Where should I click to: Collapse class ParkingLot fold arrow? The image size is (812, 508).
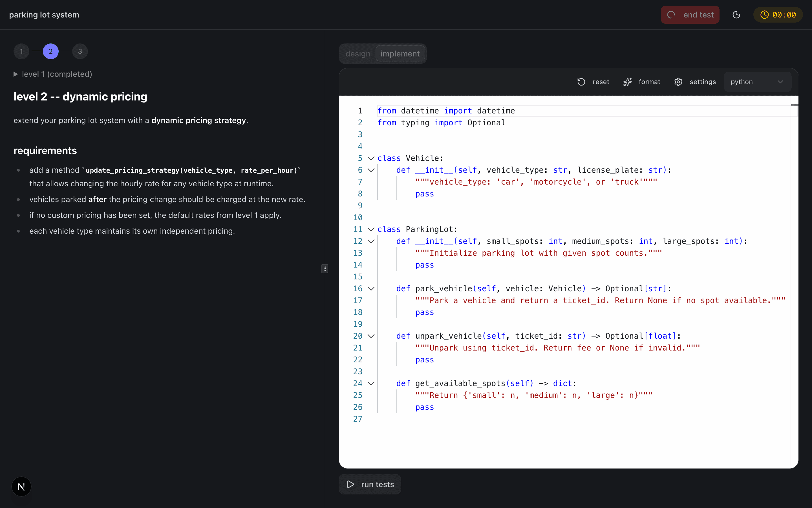pyautogui.click(x=371, y=229)
